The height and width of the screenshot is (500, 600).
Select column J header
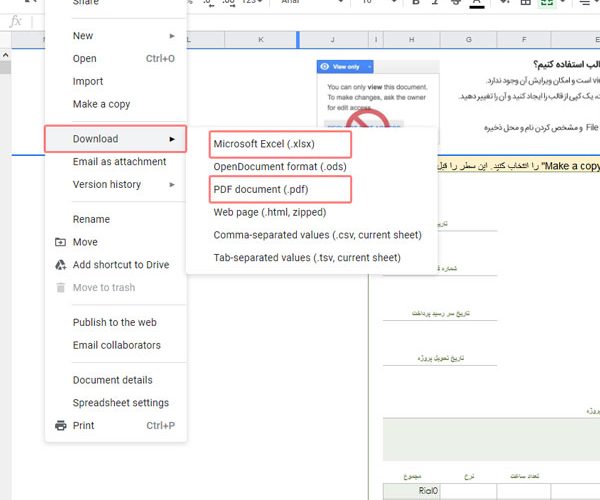pyautogui.click(x=331, y=40)
